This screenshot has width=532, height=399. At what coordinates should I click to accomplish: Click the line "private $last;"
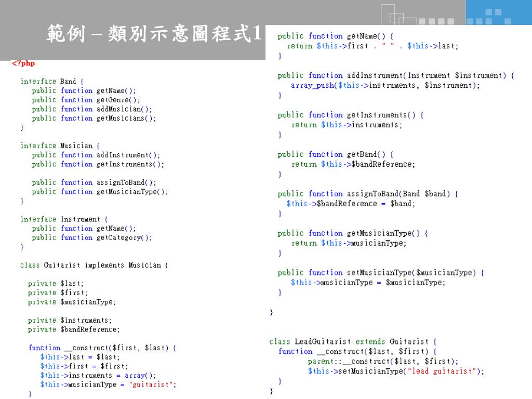point(56,283)
